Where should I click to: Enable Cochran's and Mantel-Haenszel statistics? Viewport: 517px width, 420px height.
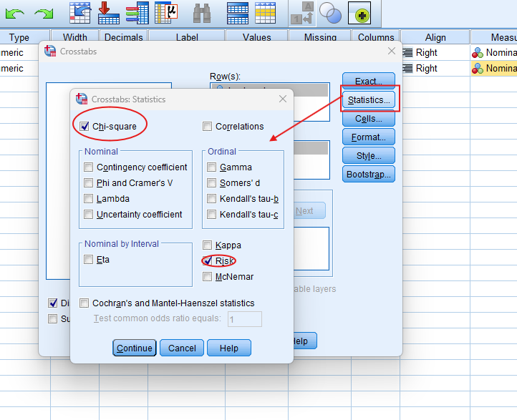84,303
